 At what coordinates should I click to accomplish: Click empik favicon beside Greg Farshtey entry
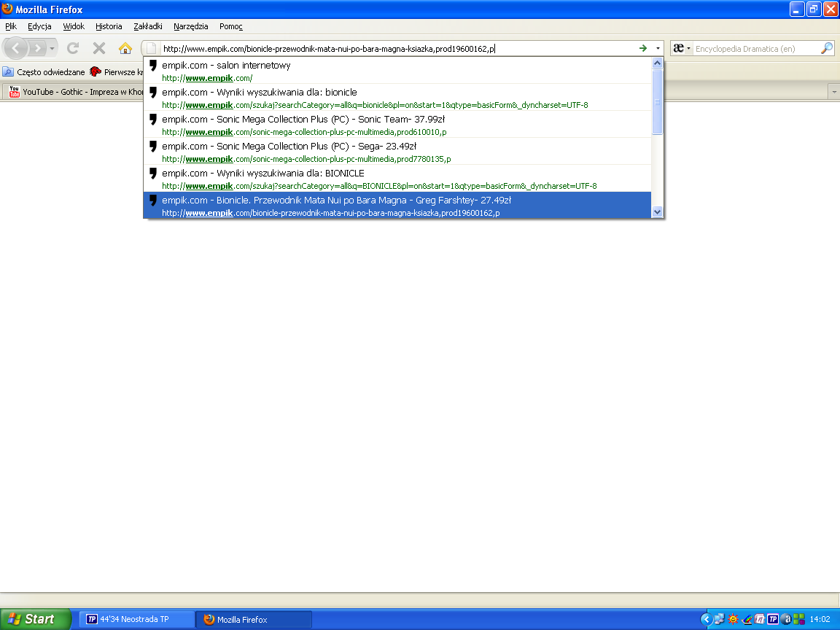152,201
